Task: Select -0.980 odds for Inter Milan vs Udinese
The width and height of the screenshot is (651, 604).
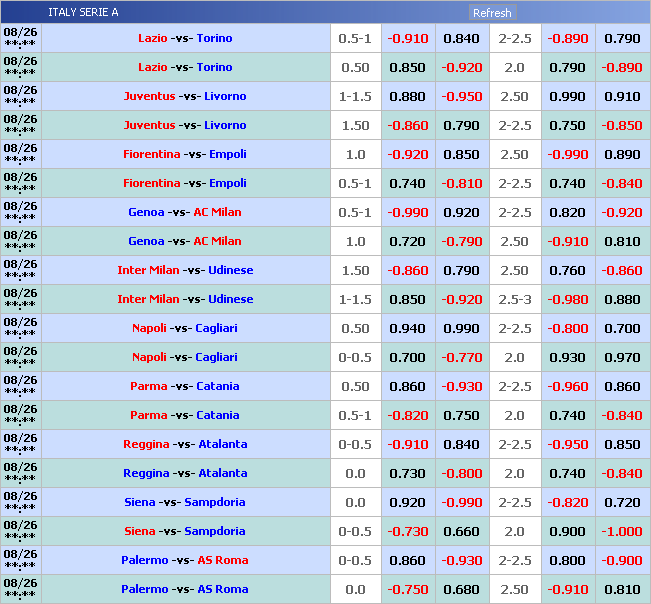Action: click(x=568, y=300)
